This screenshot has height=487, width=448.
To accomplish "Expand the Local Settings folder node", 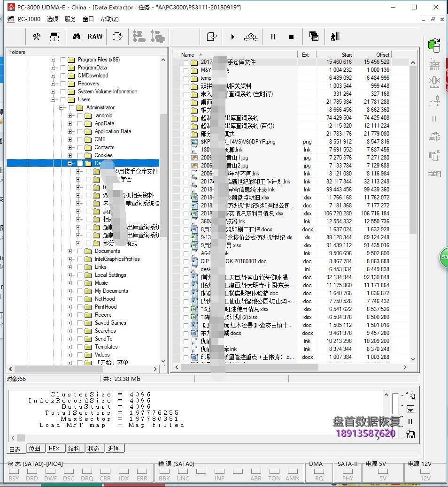I will (x=69, y=275).
